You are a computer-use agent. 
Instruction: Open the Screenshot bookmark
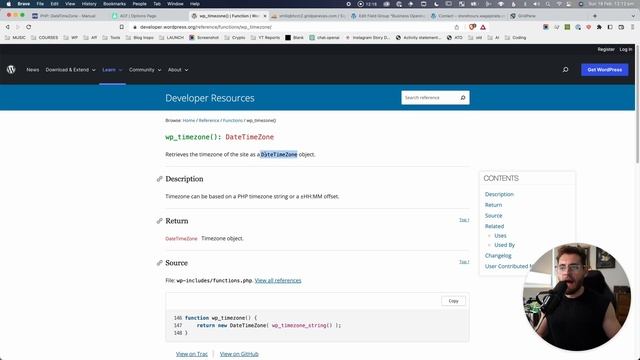pyautogui.click(x=204, y=38)
